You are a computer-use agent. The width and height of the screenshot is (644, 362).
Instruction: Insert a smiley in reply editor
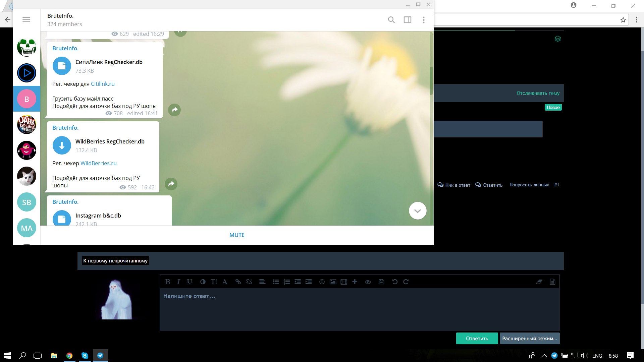coord(322,282)
